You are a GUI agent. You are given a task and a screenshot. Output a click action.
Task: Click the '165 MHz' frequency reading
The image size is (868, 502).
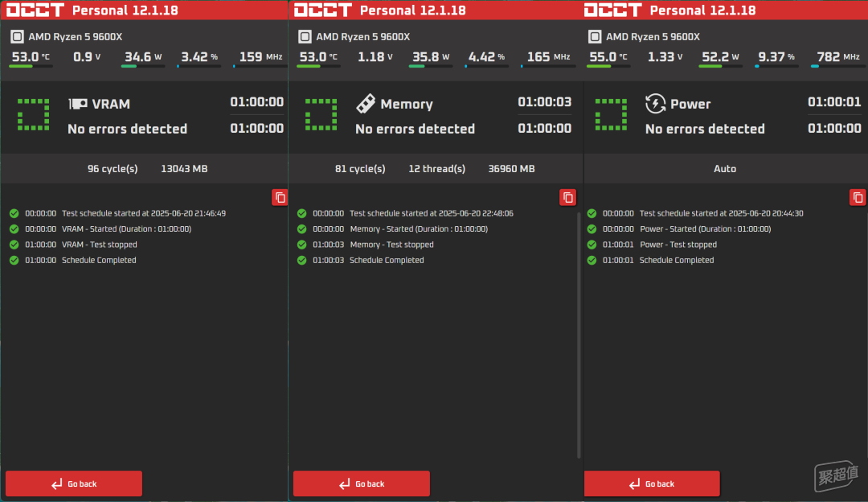[549, 56]
